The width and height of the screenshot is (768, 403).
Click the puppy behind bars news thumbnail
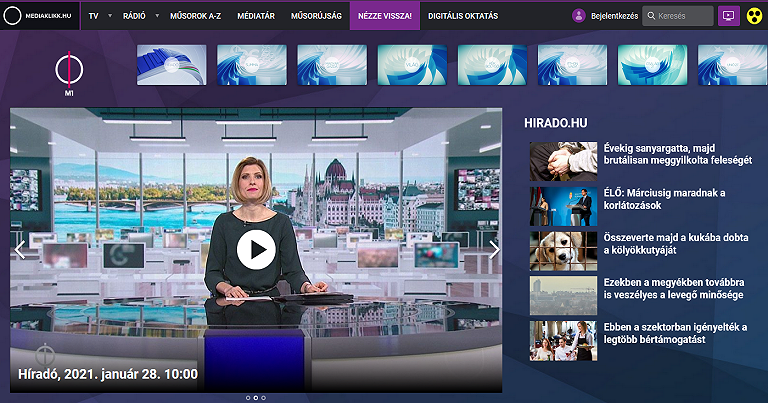click(x=563, y=251)
